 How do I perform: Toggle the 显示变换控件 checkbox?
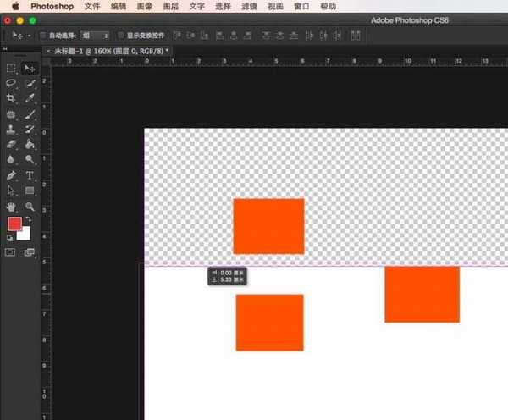[x=120, y=36]
